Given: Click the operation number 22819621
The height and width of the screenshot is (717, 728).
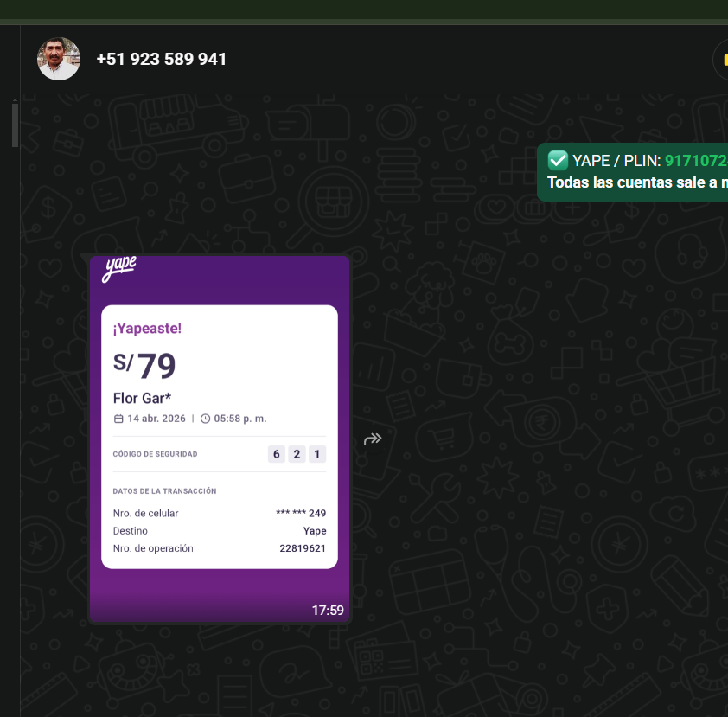Looking at the screenshot, I should 303,548.
